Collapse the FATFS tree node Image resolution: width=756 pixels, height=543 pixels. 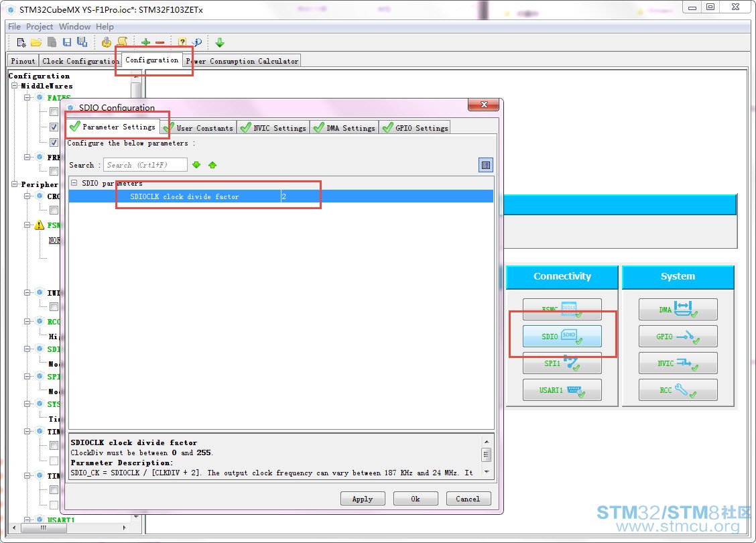(27, 97)
